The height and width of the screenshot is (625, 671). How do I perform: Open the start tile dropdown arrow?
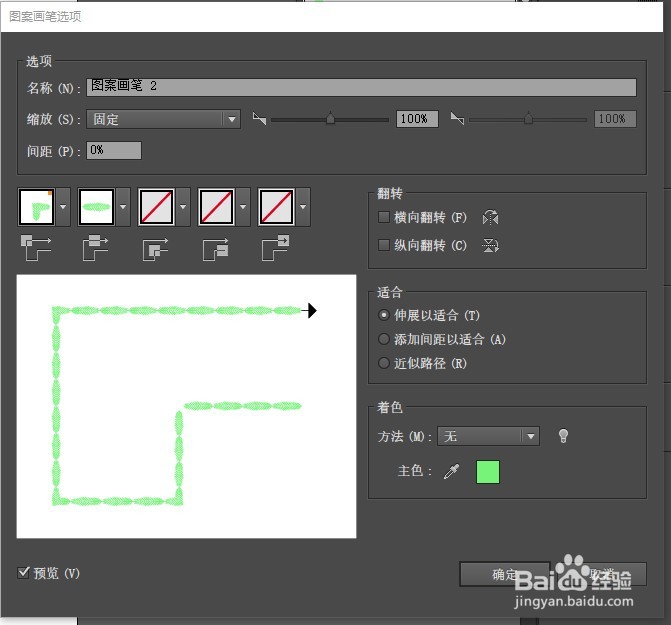tap(243, 207)
